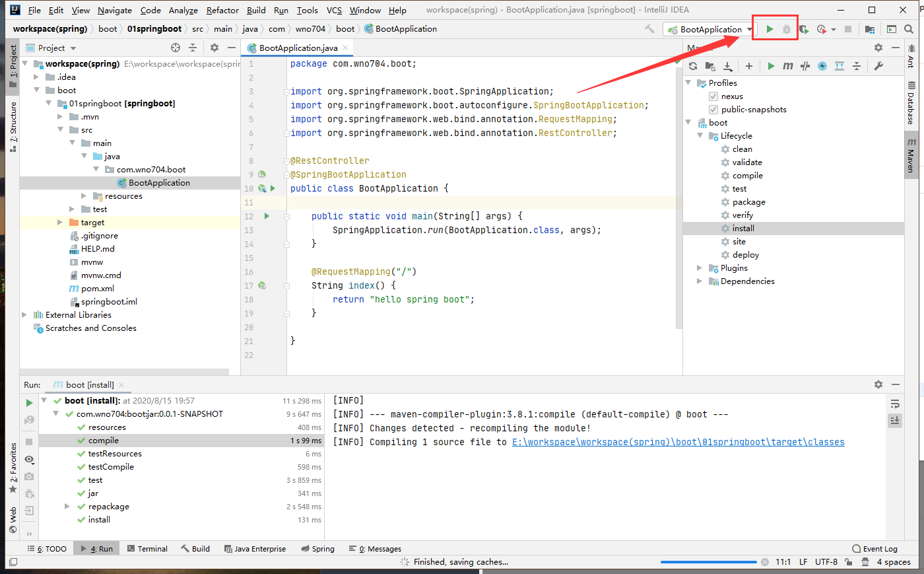This screenshot has width=924, height=574.
Task: Click the Search Everywhere magnifier icon
Action: [909, 29]
